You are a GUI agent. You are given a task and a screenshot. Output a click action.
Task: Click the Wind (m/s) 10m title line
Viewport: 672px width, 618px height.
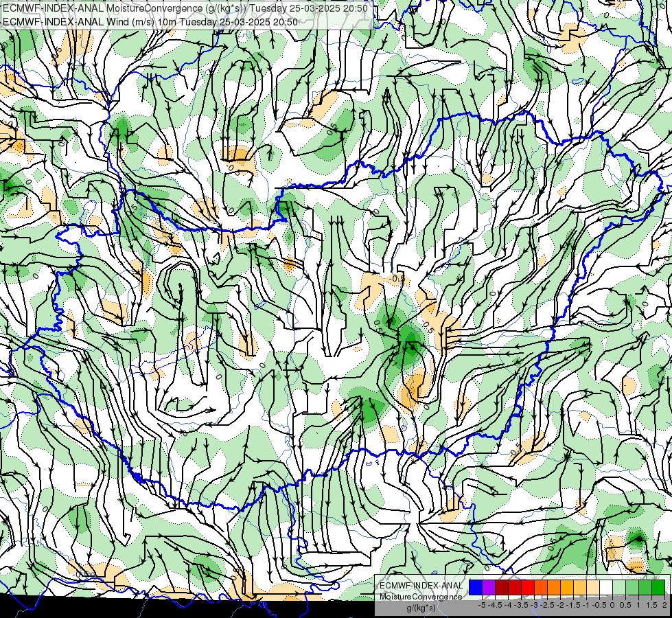tap(150, 21)
